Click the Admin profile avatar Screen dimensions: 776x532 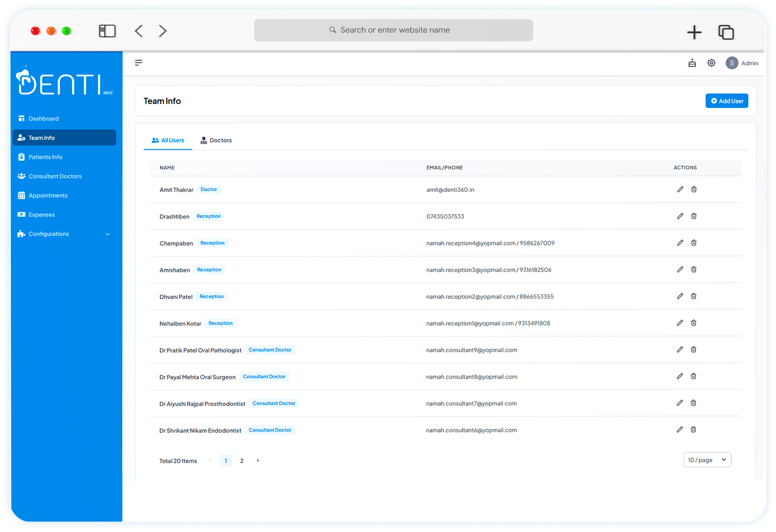coord(732,63)
